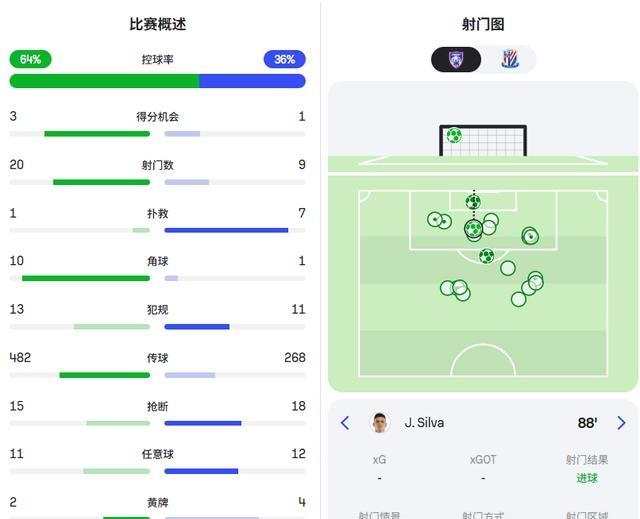This screenshot has width=640, height=519.
Task: Click the 64% possession badge
Action: pos(30,59)
